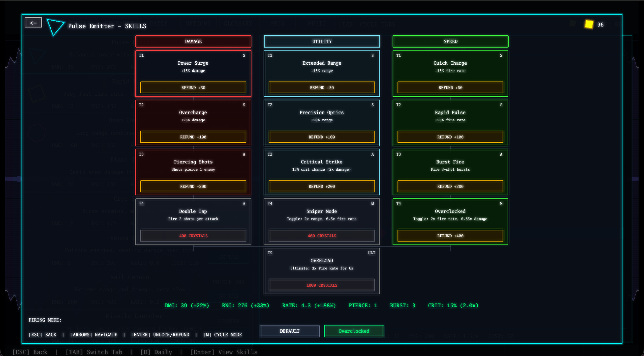Click the cyan Pulse Emitter triangle icon
The width and height of the screenshot is (644, 356).
click(x=54, y=27)
